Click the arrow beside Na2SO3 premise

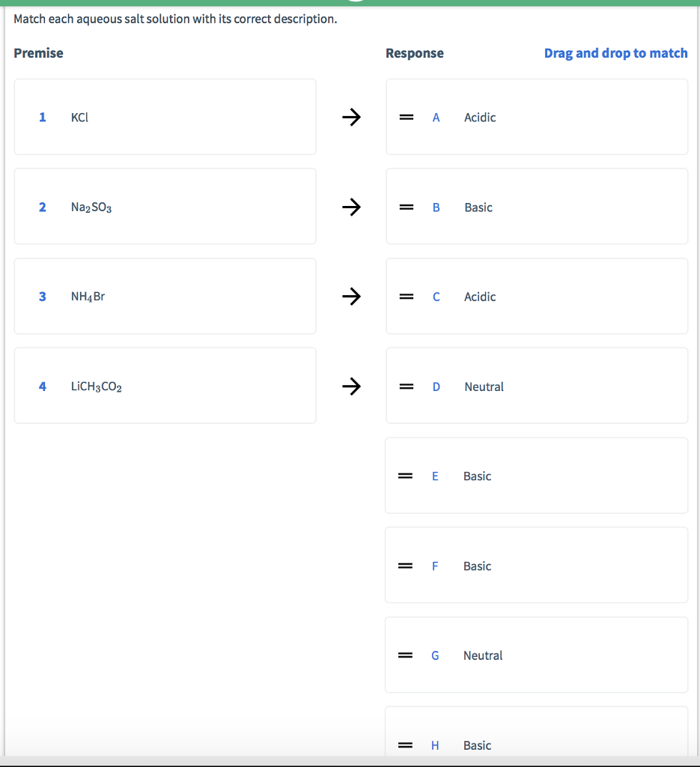pos(350,207)
